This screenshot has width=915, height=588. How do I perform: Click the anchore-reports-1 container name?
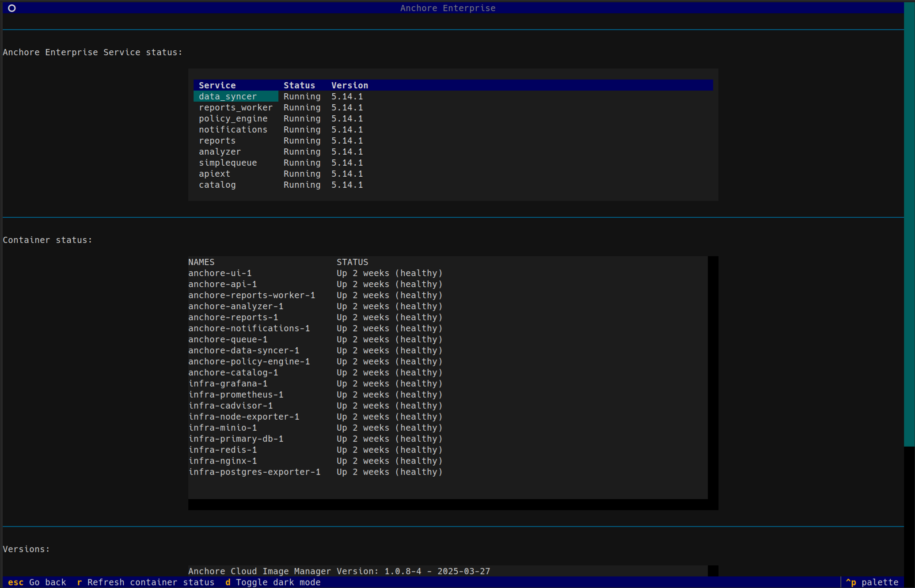coord(233,317)
